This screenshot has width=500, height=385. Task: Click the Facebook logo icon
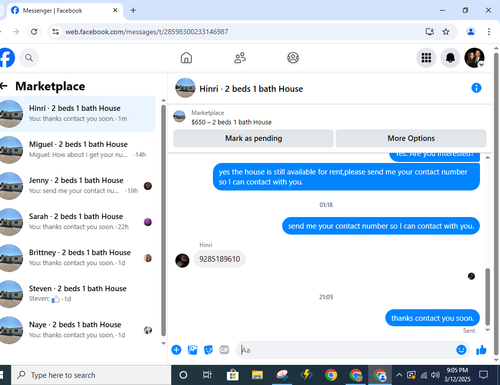[x=7, y=58]
